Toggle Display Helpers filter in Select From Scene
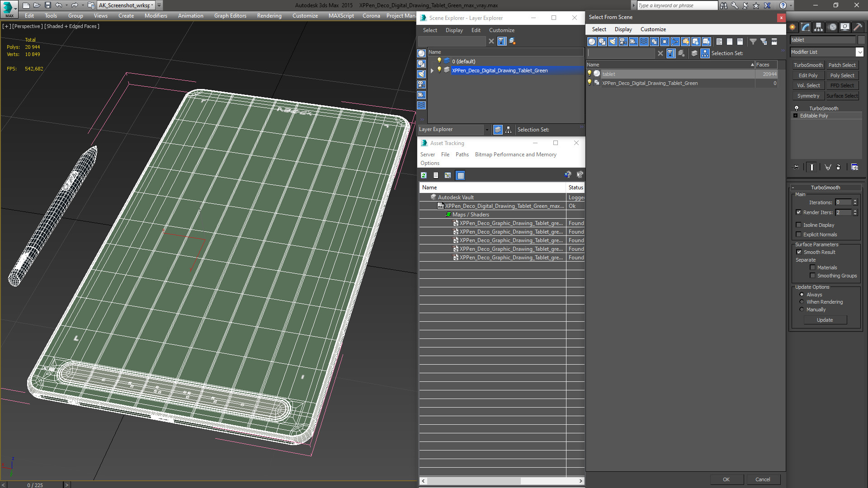This screenshot has height=488, width=868. (633, 42)
